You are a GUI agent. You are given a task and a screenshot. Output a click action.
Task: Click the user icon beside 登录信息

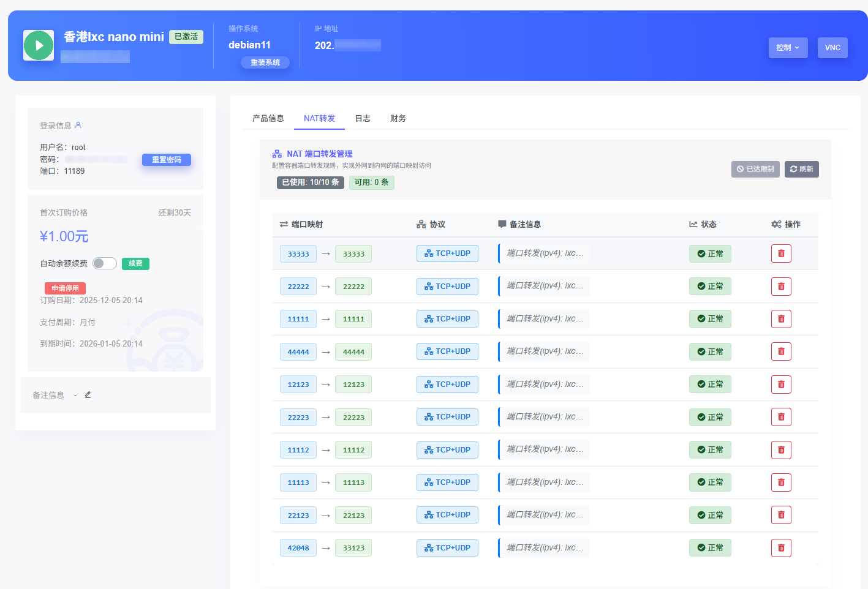pyautogui.click(x=78, y=125)
